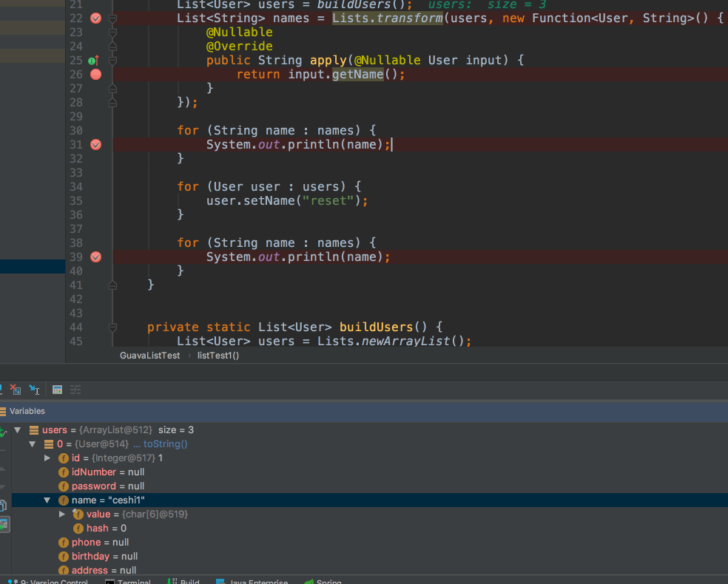Toggle the breakpoint on line 39
This screenshot has height=584, width=728.
click(95, 257)
